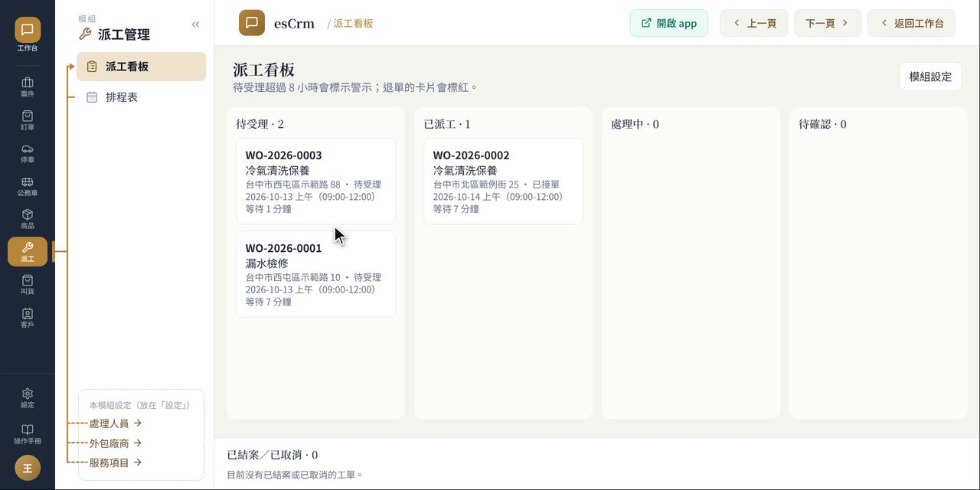Go to 上一頁

(754, 23)
